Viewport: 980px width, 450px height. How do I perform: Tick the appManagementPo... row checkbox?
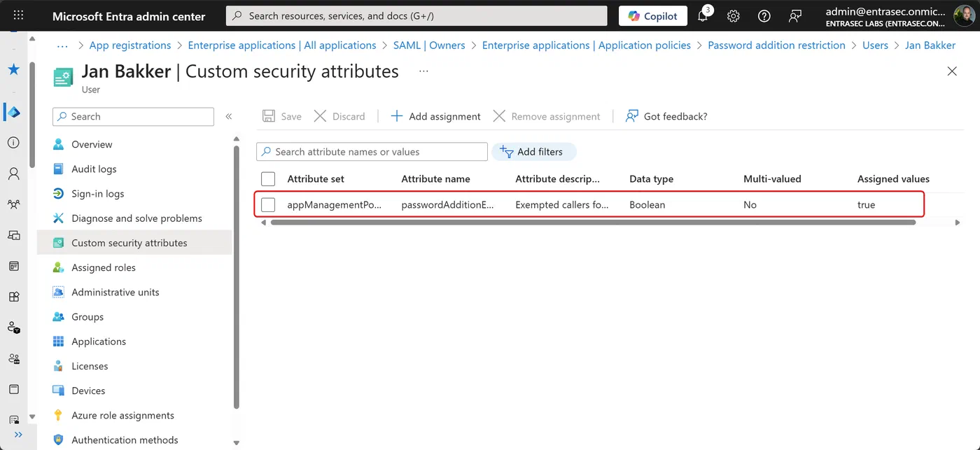(x=268, y=205)
